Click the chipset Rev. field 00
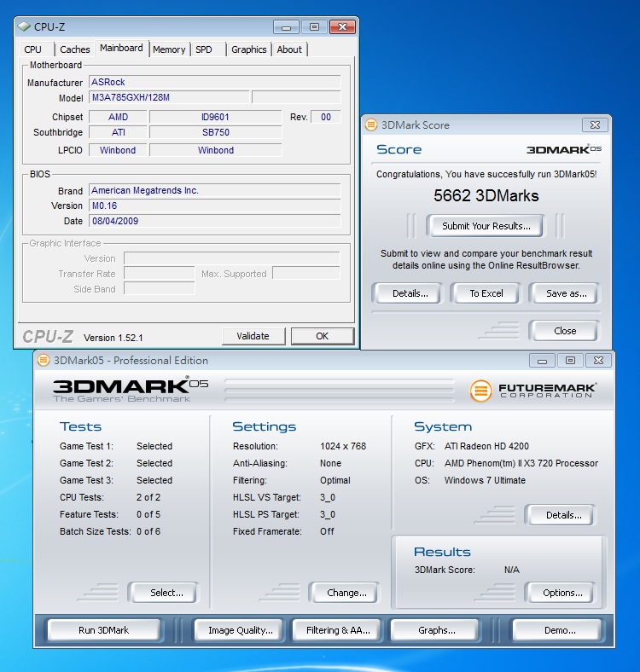Viewport: 640px width, 672px height. pos(326,117)
